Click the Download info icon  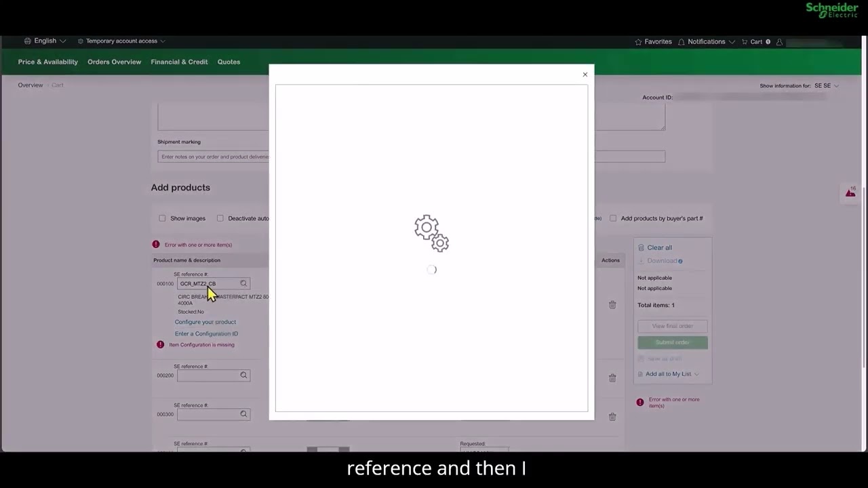(x=680, y=261)
